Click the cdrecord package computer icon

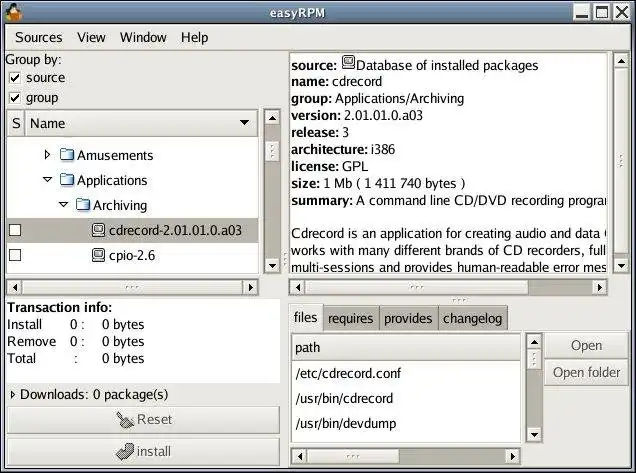coord(99,230)
